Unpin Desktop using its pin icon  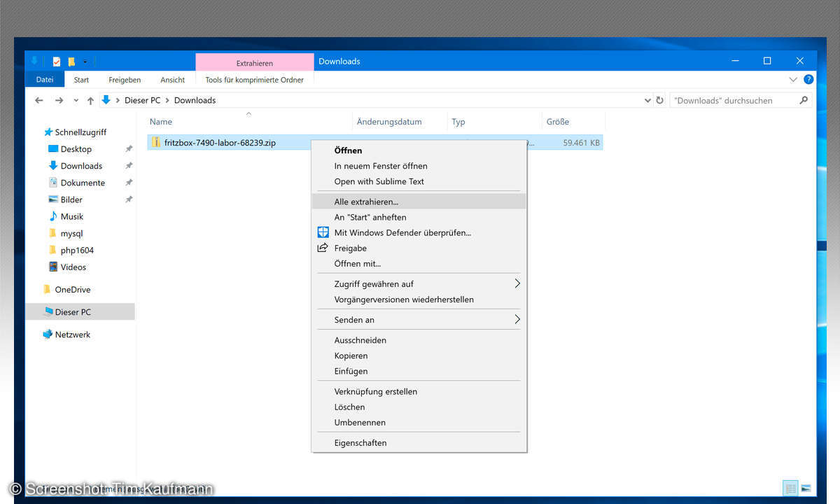coord(129,149)
